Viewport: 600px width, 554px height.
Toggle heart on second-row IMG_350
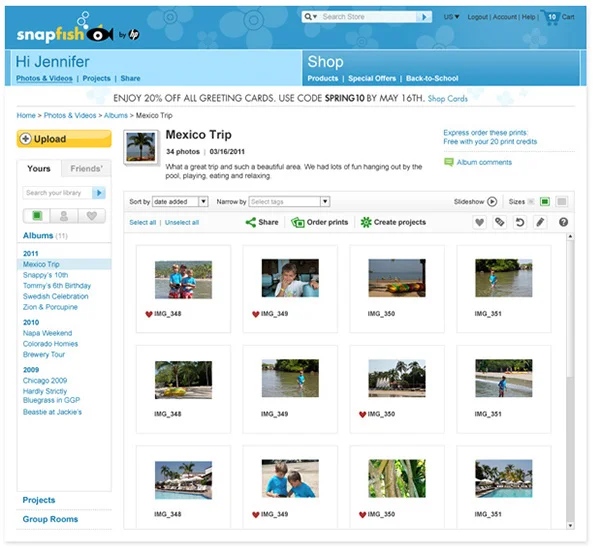362,415
